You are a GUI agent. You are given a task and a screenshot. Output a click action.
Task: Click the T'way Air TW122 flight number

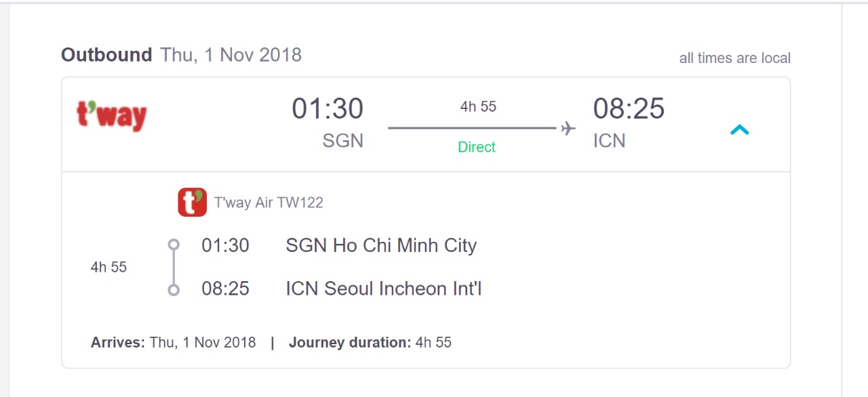pyautogui.click(x=269, y=203)
